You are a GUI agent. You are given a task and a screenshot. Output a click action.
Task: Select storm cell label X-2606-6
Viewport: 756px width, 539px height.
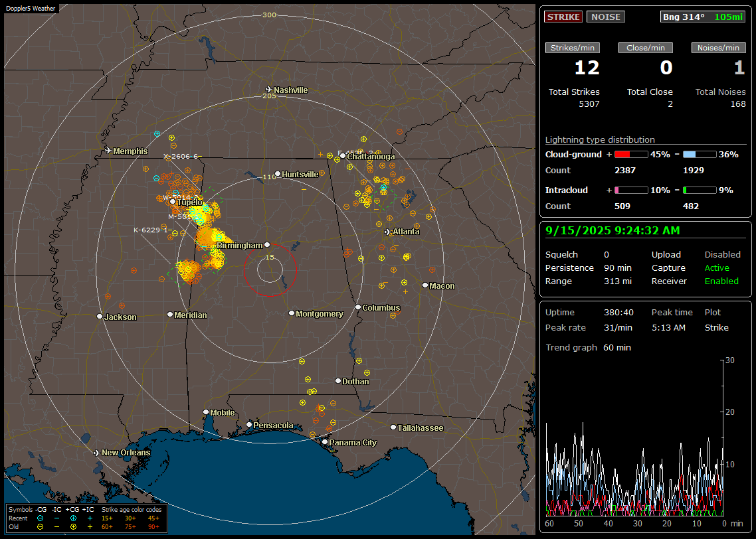tap(181, 156)
